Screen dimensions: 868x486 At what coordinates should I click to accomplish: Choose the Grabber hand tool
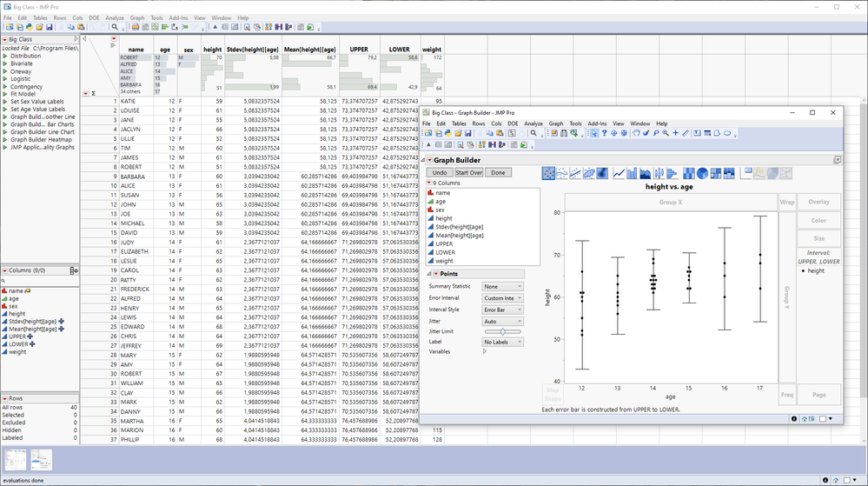(636, 133)
